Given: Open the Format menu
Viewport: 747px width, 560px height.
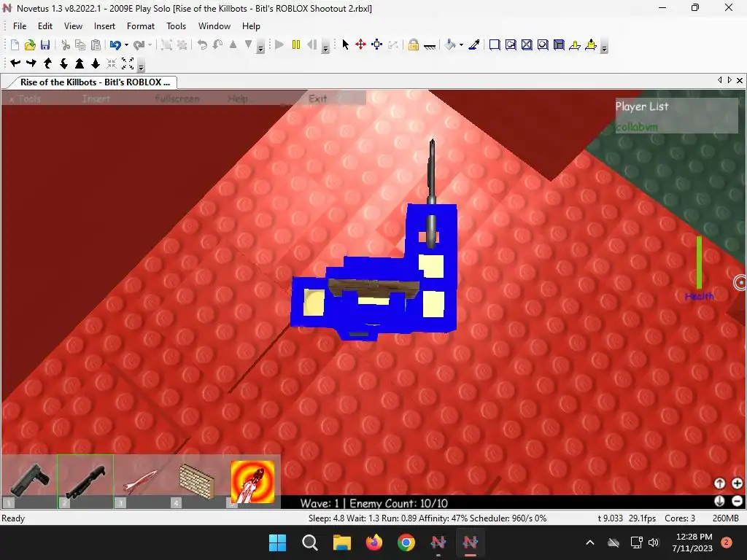Looking at the screenshot, I should [x=141, y=26].
